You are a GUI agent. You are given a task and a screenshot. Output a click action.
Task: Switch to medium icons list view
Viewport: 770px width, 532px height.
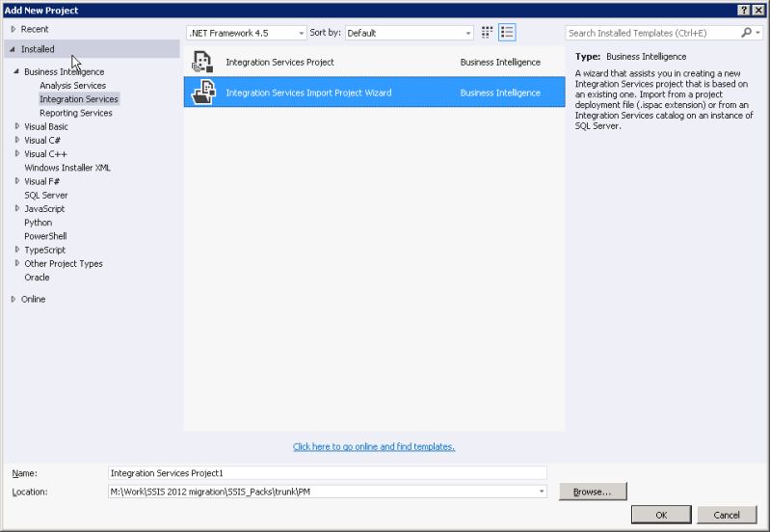click(507, 33)
